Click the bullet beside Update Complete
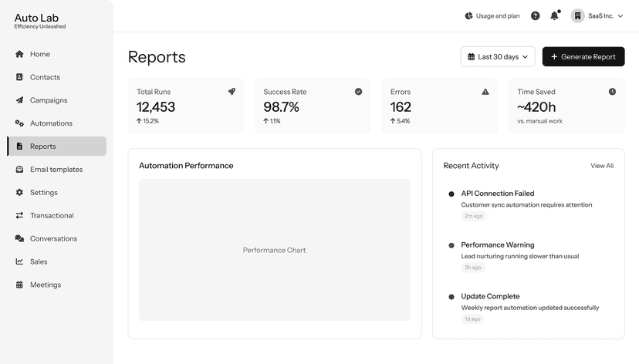Image resolution: width=639 pixels, height=364 pixels. coord(451,297)
